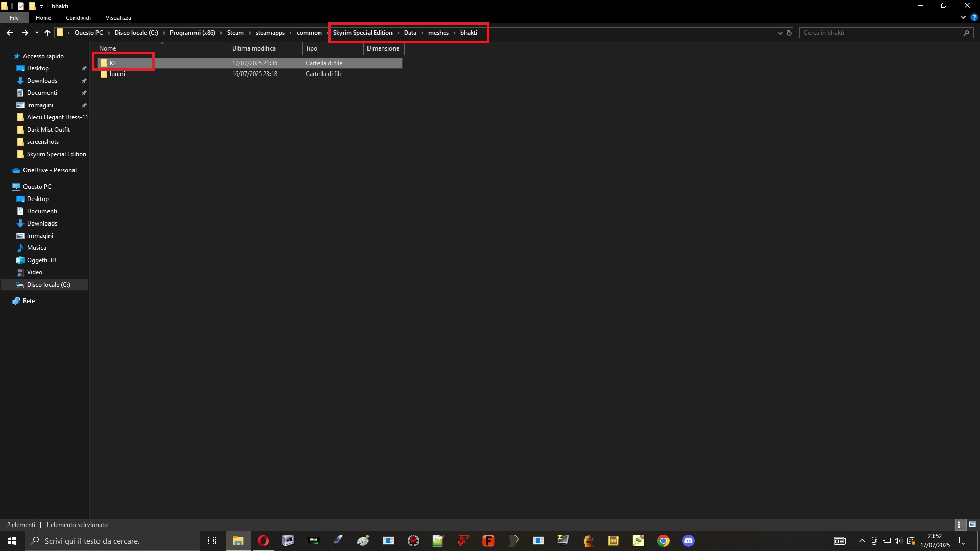Select OneDrive - Personal in sidebar
Image resolution: width=980 pixels, height=551 pixels.
point(50,170)
